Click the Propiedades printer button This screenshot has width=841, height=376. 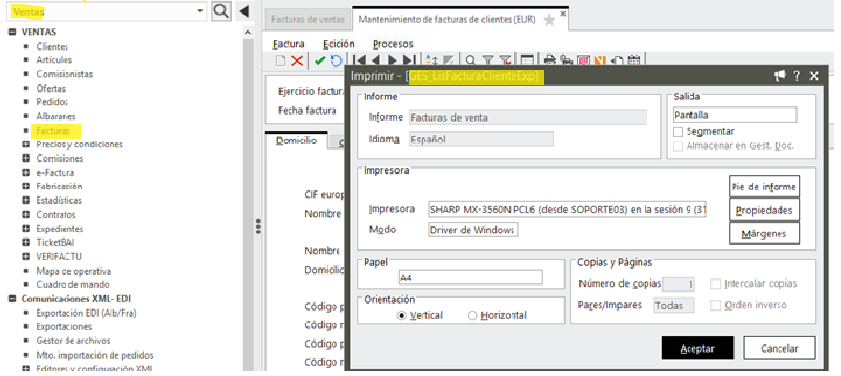[764, 210]
